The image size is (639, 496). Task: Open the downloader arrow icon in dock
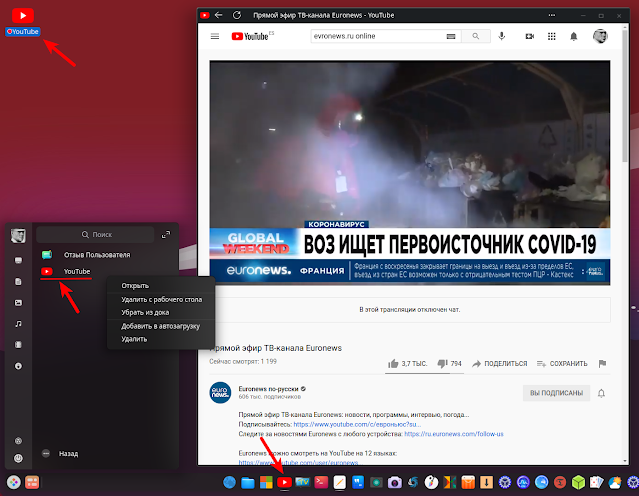pyautogui.click(x=486, y=483)
